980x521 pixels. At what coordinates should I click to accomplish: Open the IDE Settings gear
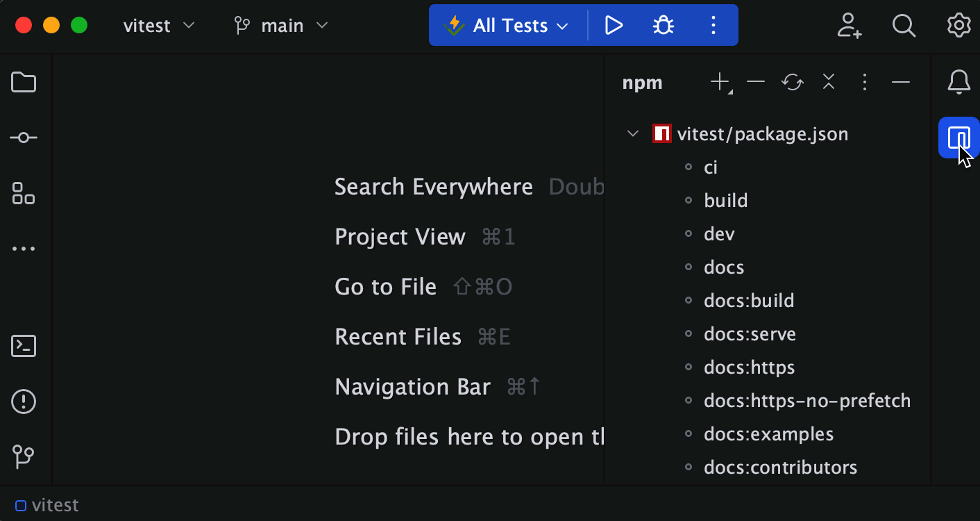[x=958, y=25]
